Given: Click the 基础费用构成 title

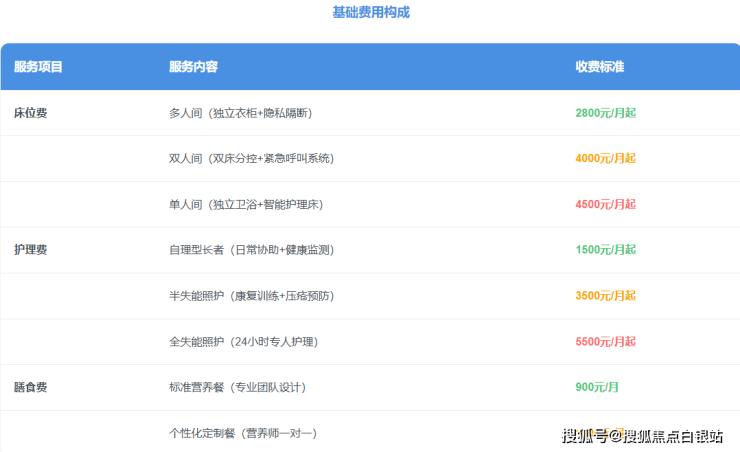Looking at the screenshot, I should (x=370, y=13).
